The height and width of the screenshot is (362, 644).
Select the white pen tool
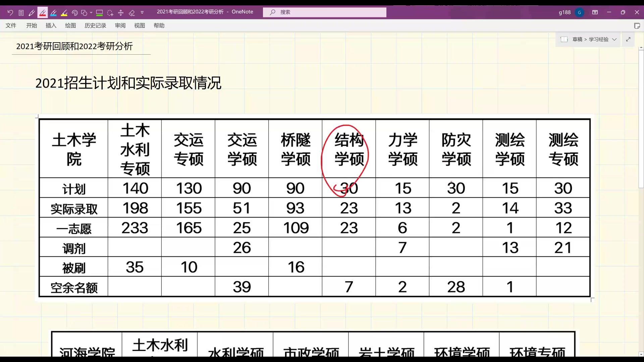(x=32, y=12)
